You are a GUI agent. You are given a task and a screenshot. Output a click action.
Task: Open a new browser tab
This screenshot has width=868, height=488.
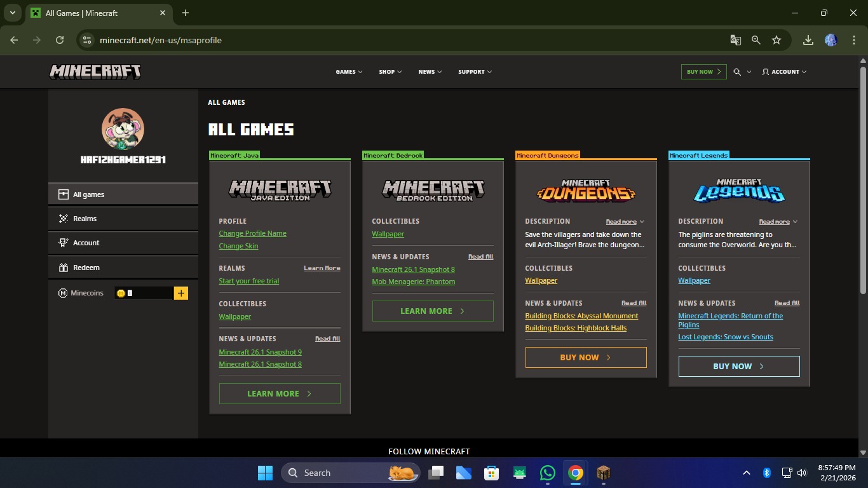(x=186, y=13)
